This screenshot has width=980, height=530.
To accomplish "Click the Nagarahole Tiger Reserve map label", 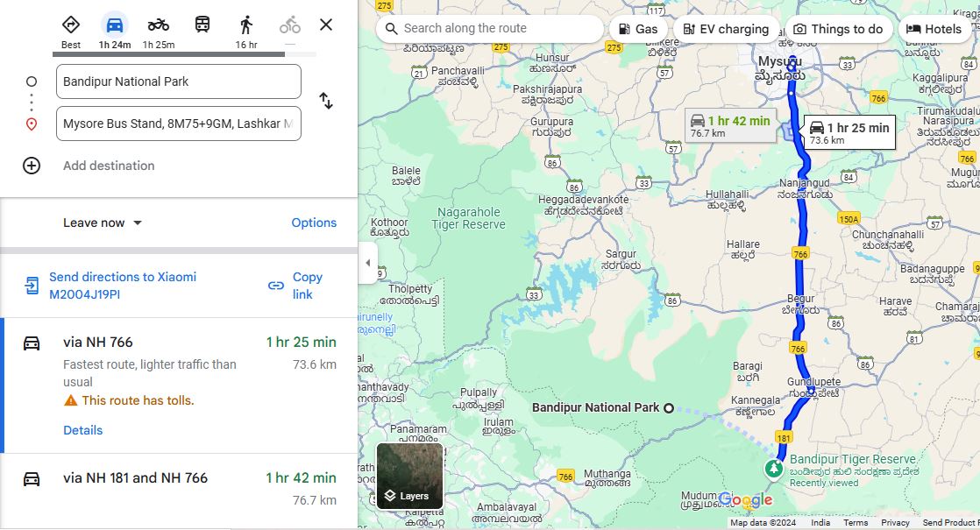I will click(x=468, y=218).
